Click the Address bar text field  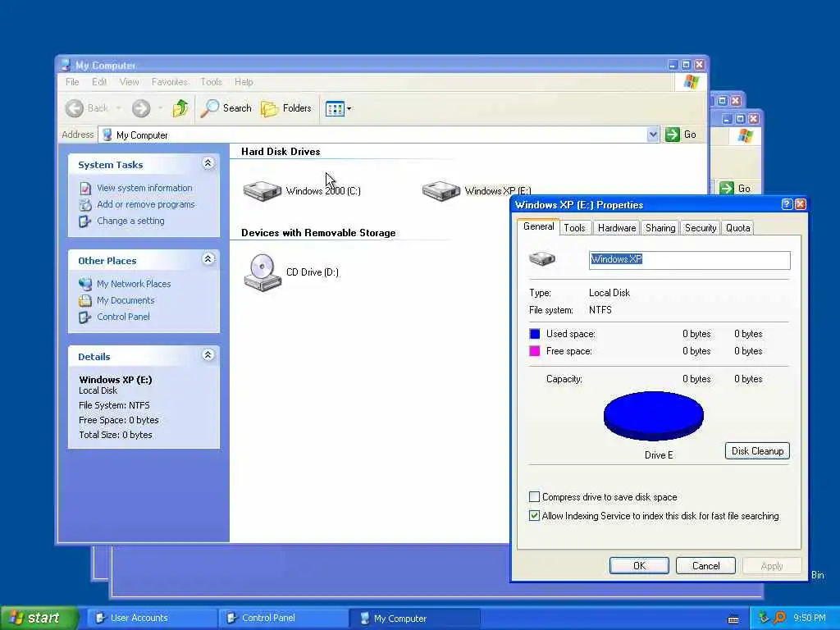tap(373, 135)
